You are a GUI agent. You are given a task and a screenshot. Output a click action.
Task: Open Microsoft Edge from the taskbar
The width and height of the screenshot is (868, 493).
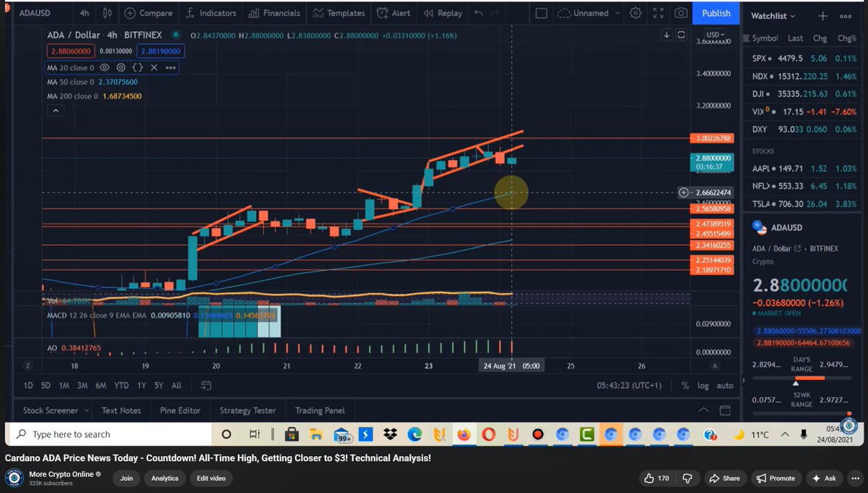click(414, 434)
